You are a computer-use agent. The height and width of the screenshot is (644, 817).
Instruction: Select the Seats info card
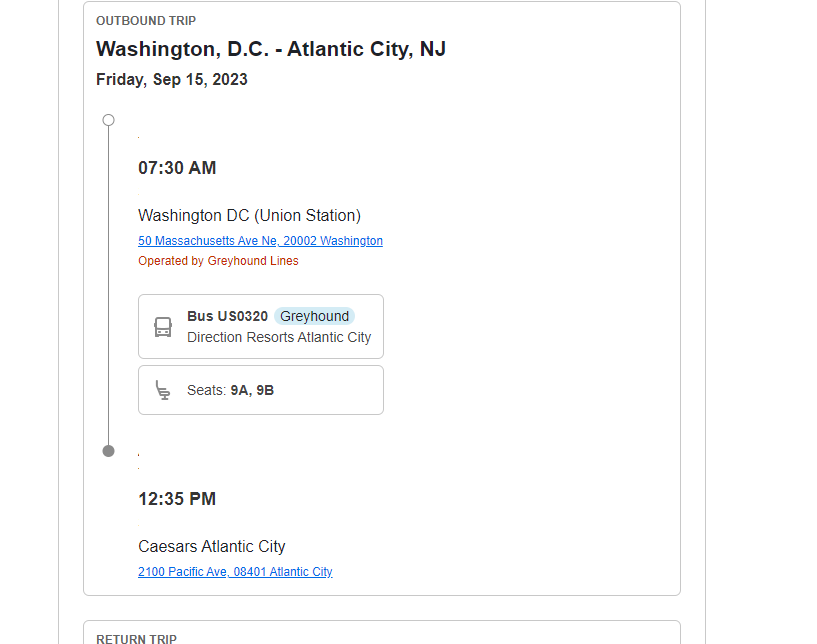coord(261,389)
